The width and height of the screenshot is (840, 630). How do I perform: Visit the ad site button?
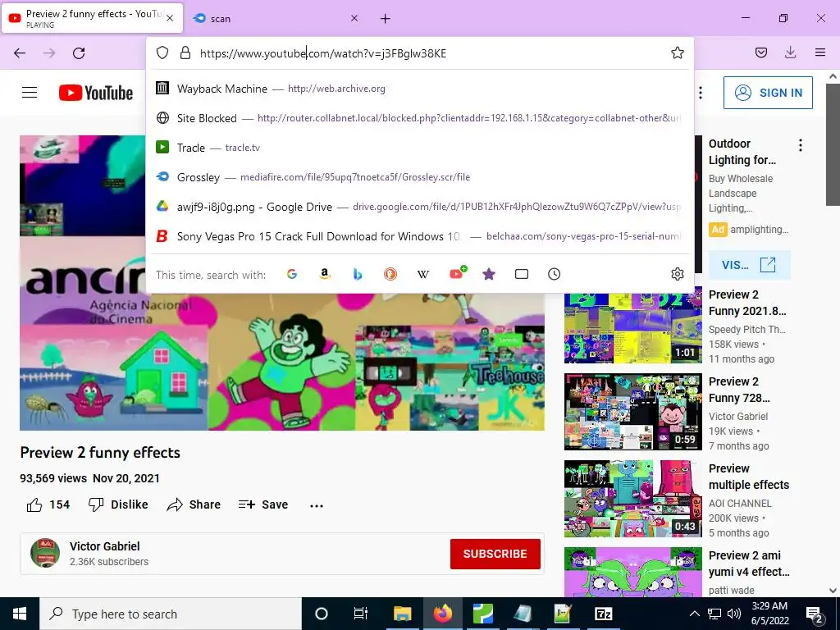click(749, 265)
